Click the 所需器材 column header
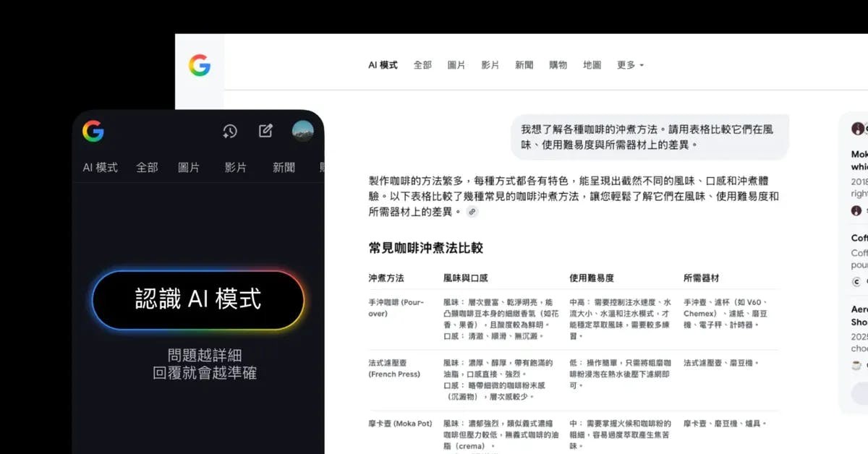 tap(702, 278)
